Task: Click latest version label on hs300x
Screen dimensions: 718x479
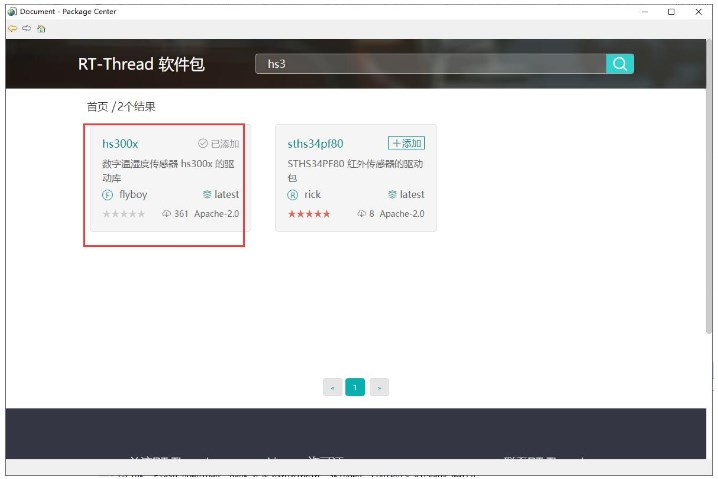Action: pyautogui.click(x=227, y=195)
